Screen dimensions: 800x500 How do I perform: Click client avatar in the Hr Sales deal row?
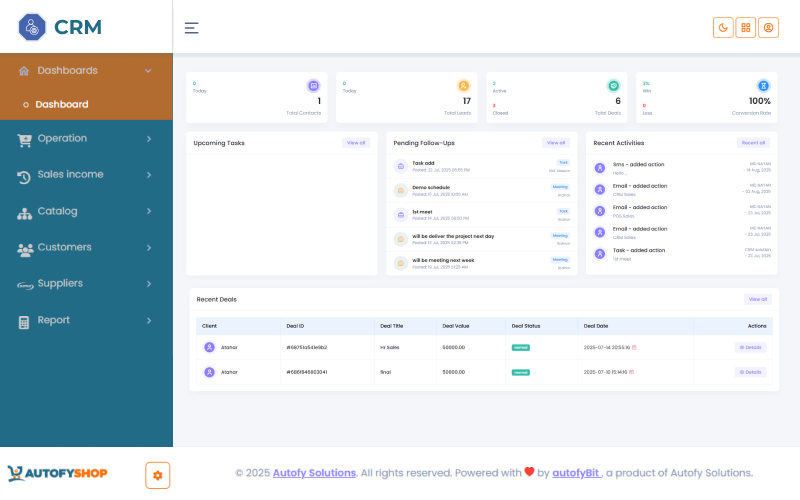(209, 347)
